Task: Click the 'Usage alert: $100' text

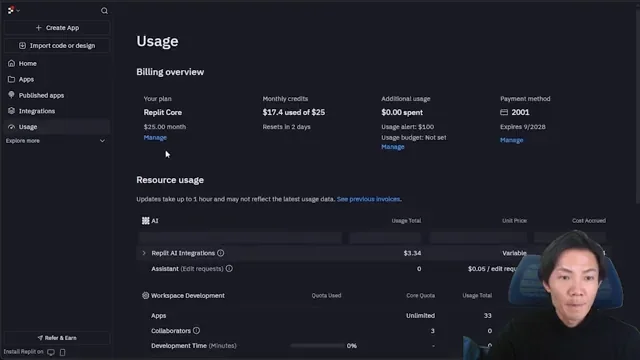Action: 407,127
